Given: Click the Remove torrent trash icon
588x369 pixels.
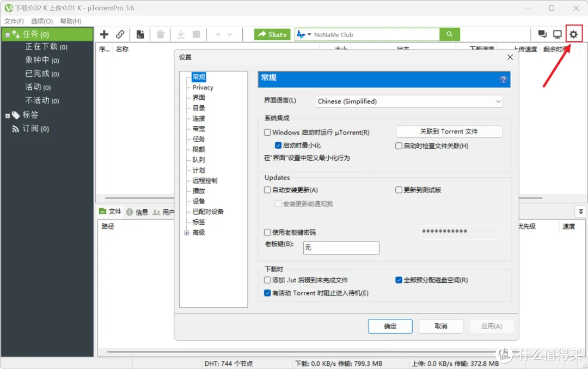Looking at the screenshot, I should click(161, 34).
